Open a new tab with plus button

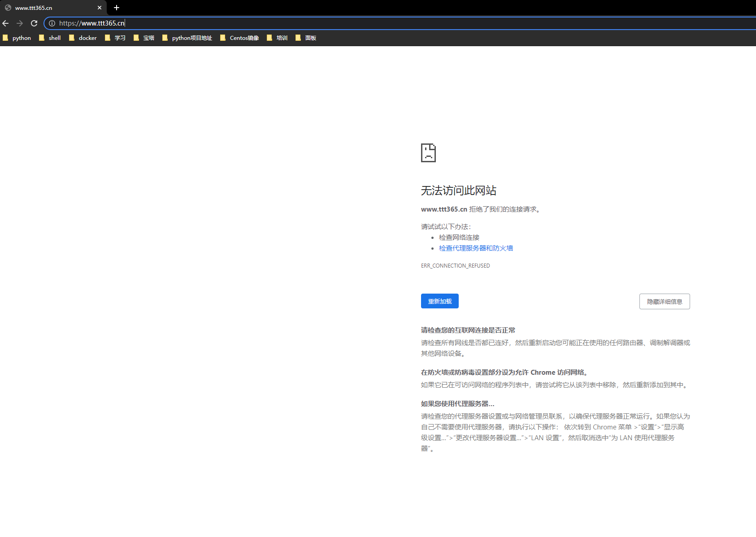click(x=117, y=8)
